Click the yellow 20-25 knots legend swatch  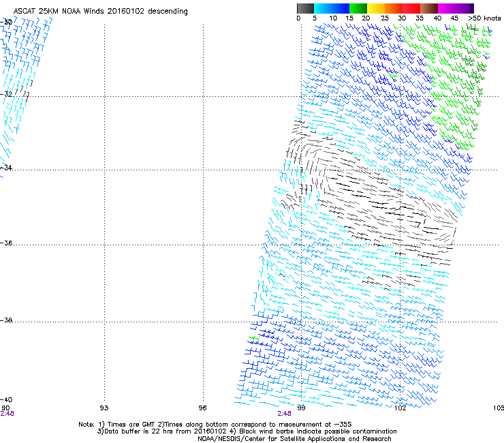click(376, 8)
